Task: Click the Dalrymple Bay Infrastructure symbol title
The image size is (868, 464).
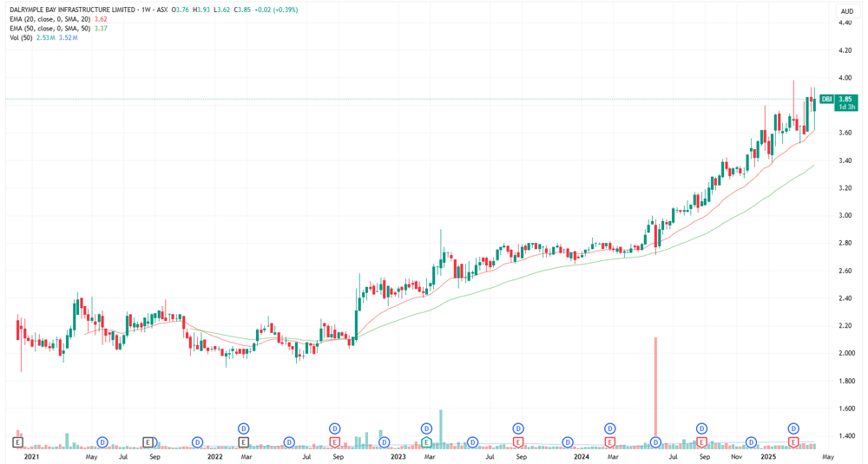Action: tap(72, 10)
